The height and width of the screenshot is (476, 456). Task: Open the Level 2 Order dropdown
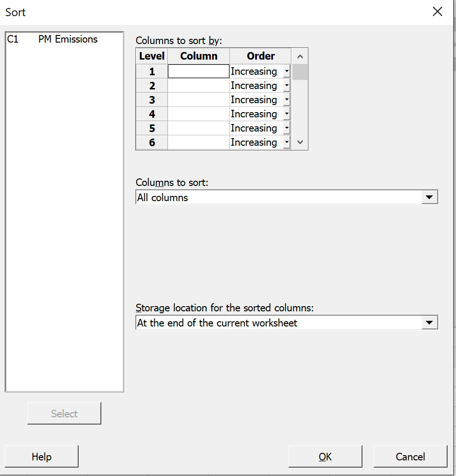tap(287, 86)
